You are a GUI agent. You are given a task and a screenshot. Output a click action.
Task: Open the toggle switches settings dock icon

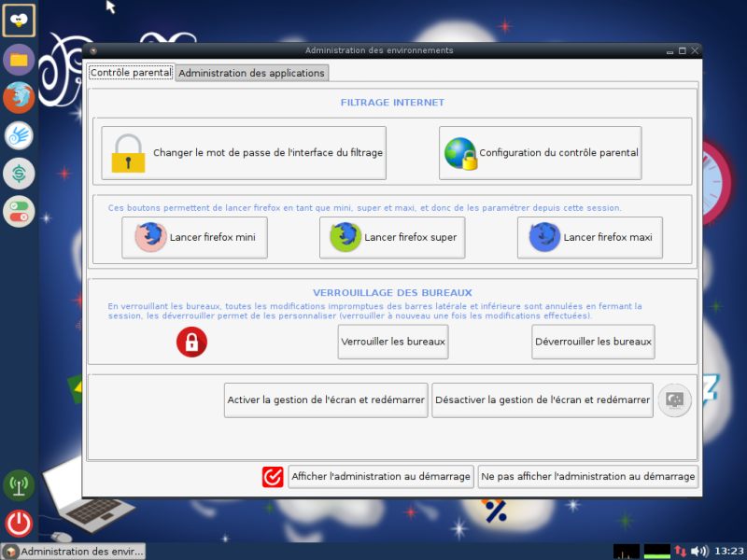tap(19, 212)
